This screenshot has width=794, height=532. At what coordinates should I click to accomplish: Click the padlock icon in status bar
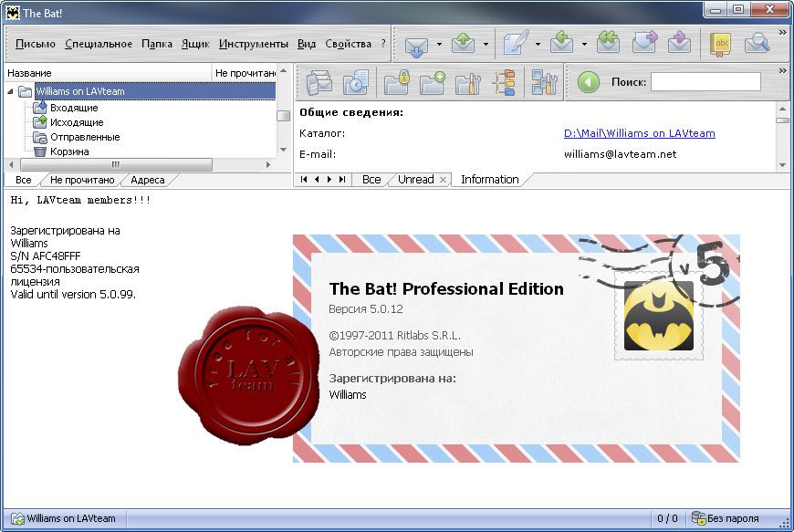(x=699, y=517)
